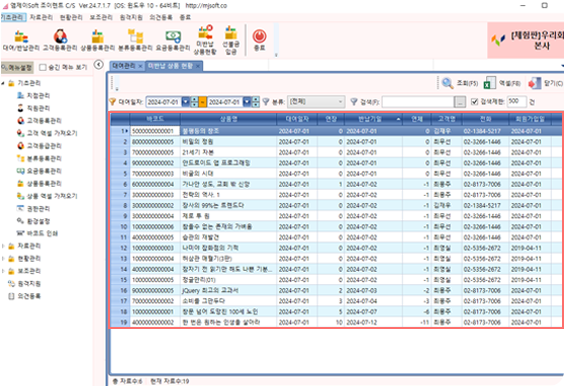Toggle the 검색제한 checkbox

pos(475,102)
